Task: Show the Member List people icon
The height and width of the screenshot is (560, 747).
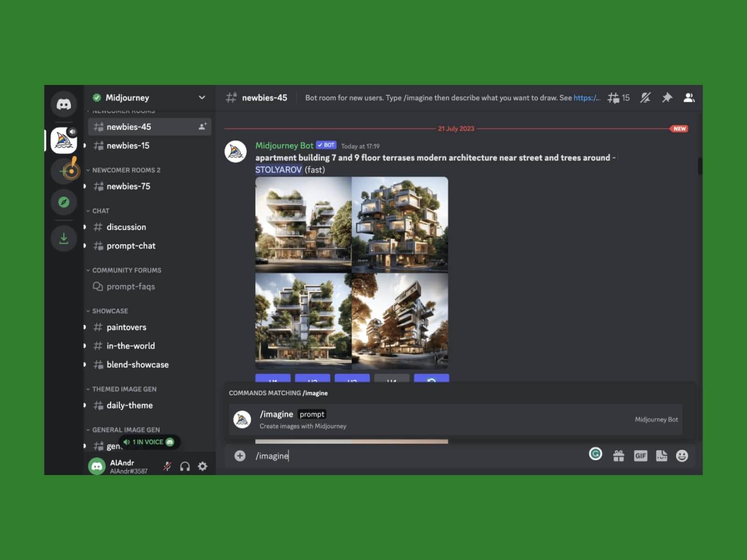Action: coord(689,98)
